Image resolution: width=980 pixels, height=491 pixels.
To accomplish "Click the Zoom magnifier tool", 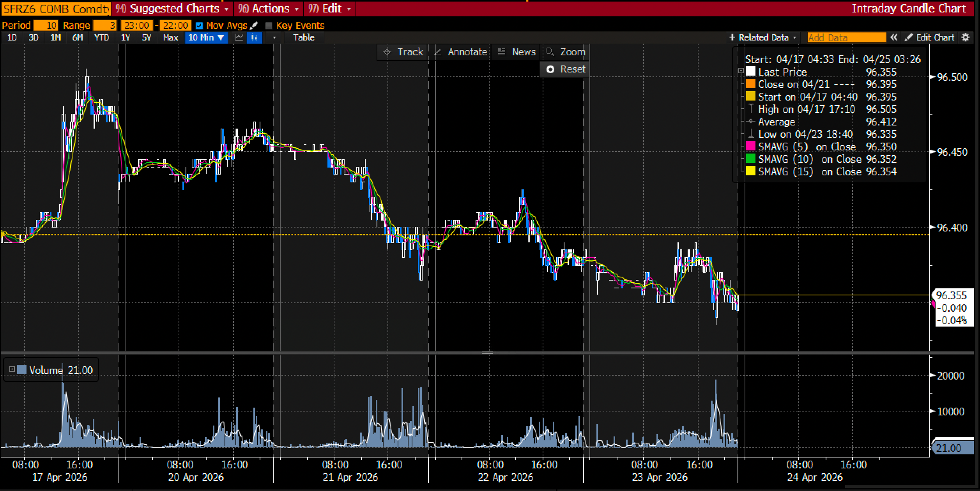I will [x=565, y=52].
